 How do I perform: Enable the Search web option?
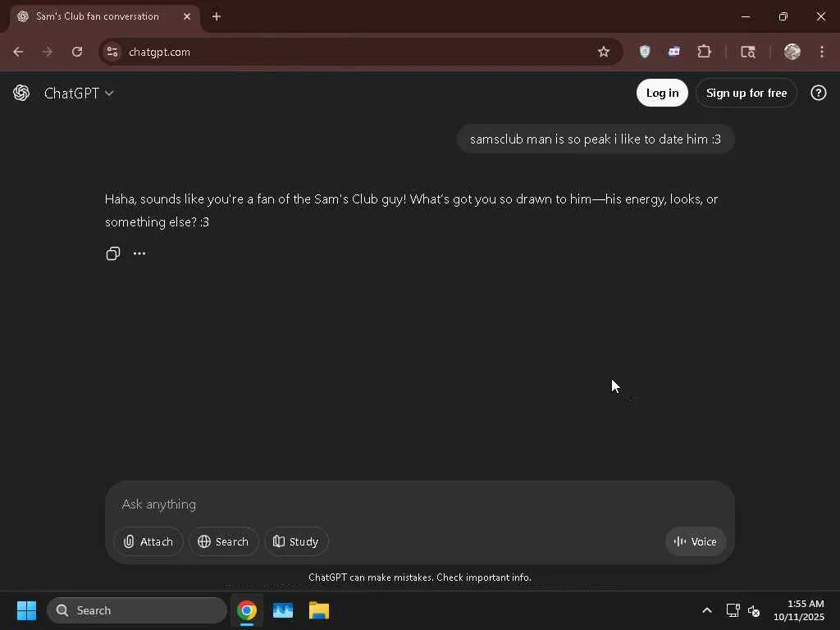pyautogui.click(x=223, y=541)
